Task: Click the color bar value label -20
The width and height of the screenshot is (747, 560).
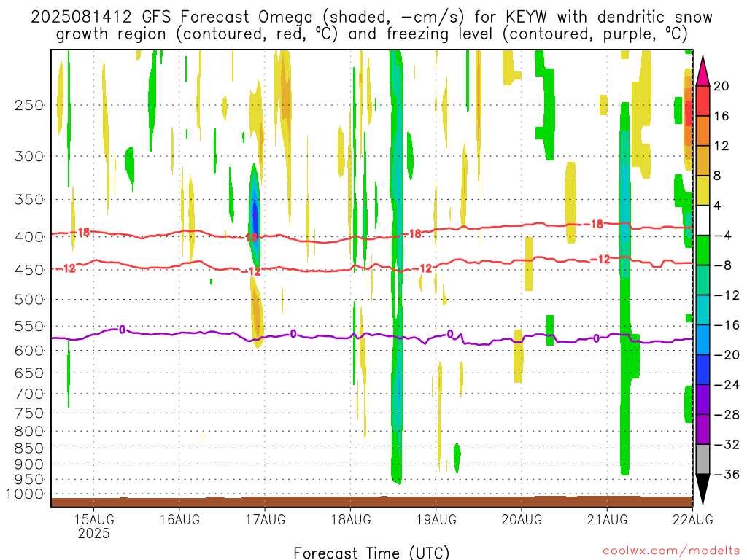Action: [x=727, y=355]
